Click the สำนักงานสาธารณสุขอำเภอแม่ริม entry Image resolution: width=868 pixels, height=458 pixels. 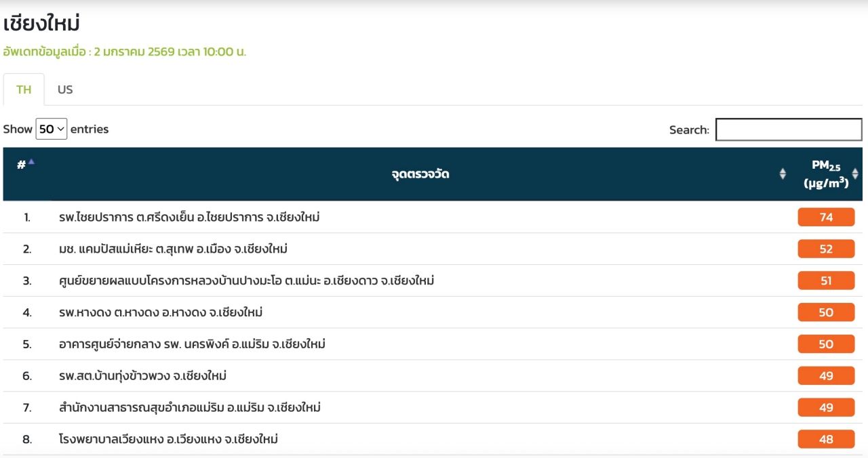point(190,407)
